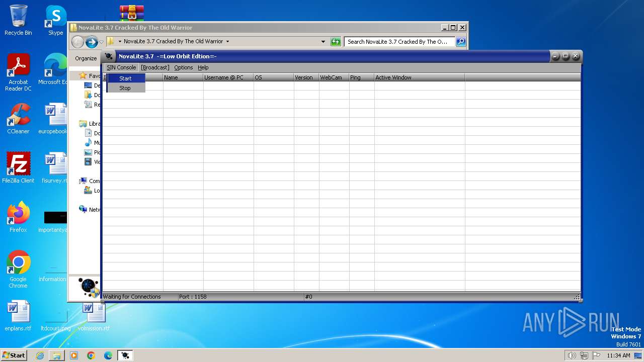Open volmission.rtf document on desktop
The height and width of the screenshot is (362, 644).
click(x=94, y=316)
